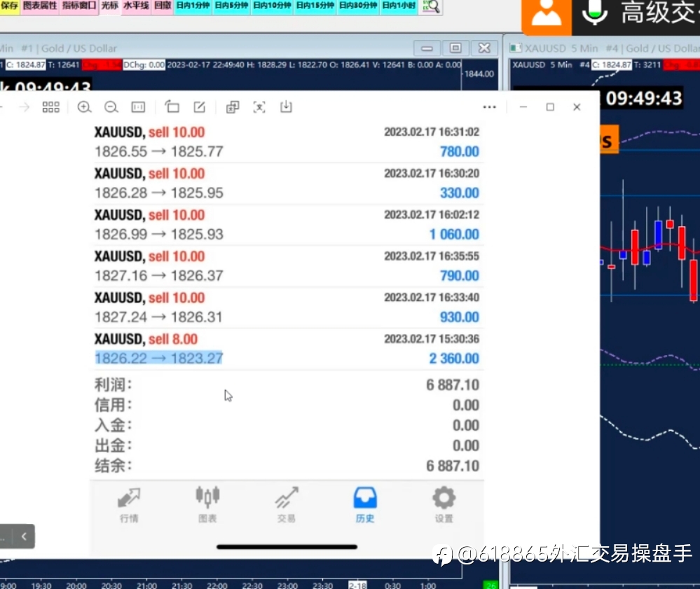Open the 交易 trade tab
This screenshot has height=589, width=700.
(x=286, y=505)
